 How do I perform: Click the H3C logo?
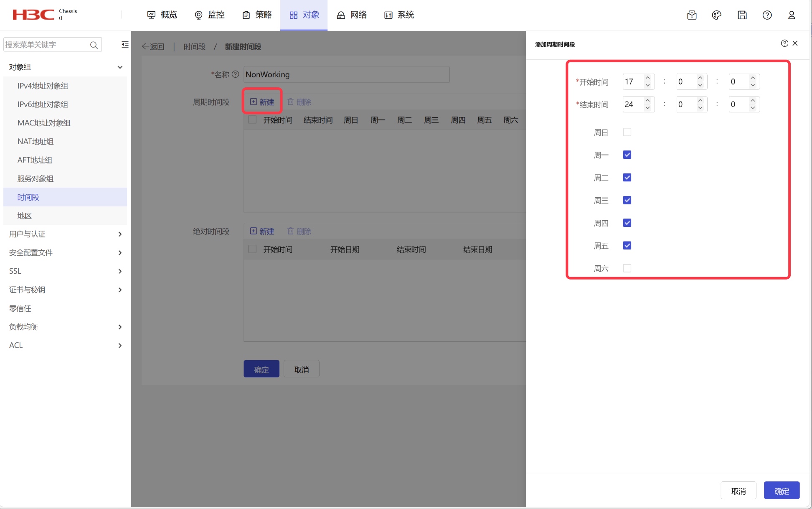33,15
